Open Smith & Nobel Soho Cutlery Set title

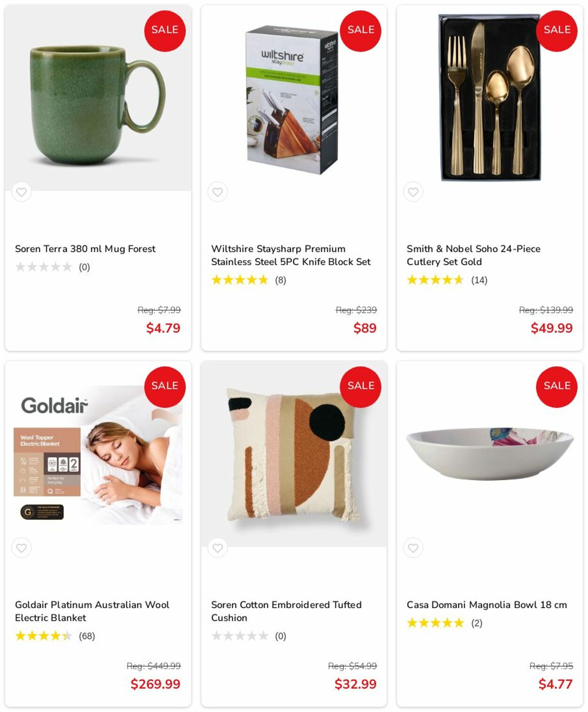tap(473, 255)
